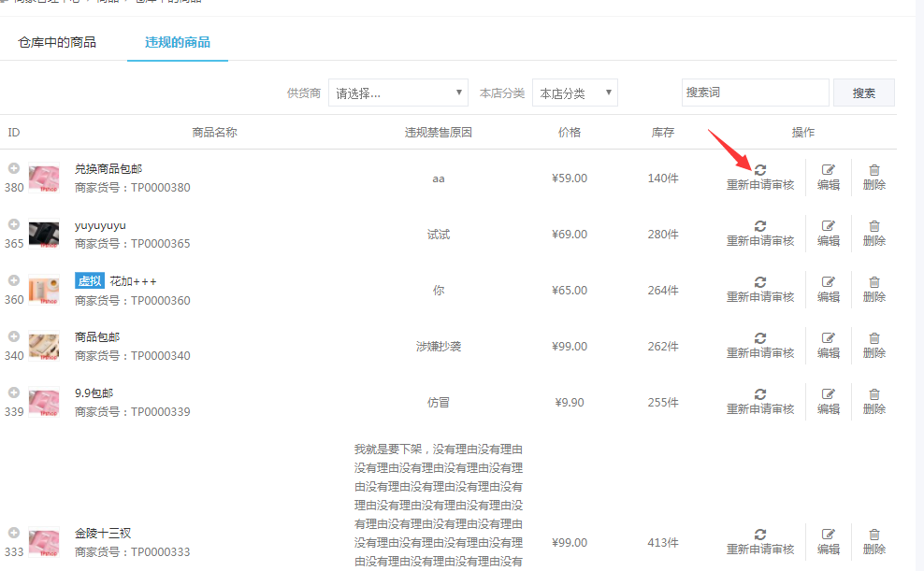This screenshot has height=571, width=924.
Task: Expand plus icon for product 340
Action: coord(14,336)
